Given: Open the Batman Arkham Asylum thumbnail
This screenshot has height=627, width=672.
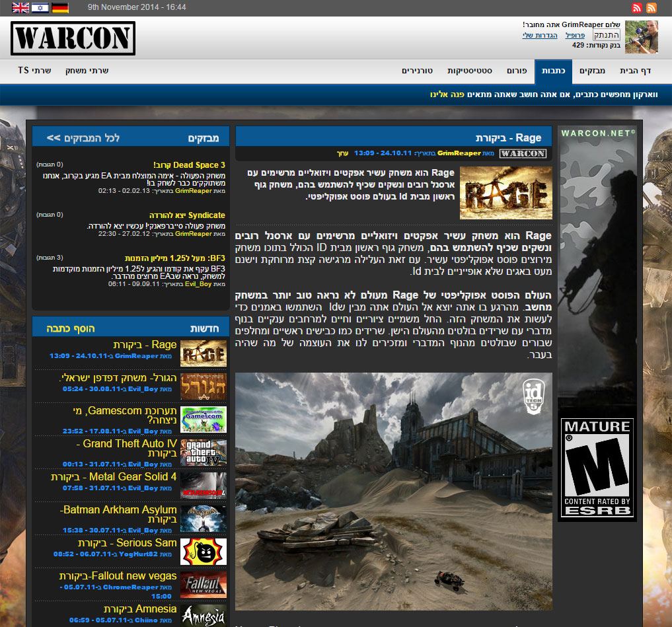Looking at the screenshot, I should click(203, 518).
